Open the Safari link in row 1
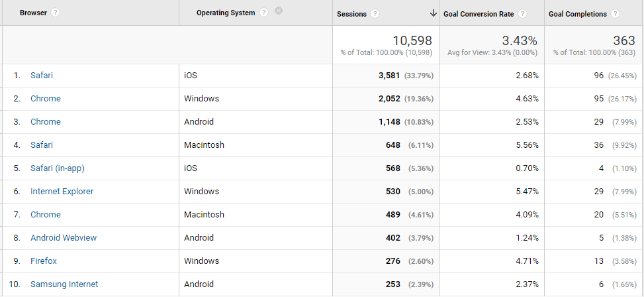This screenshot has height=297, width=644. coord(42,76)
